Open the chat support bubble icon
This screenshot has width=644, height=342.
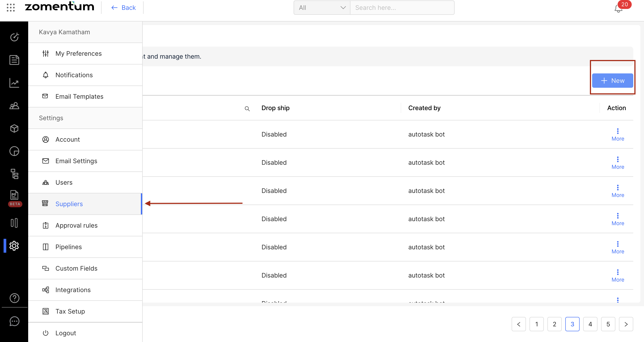pos(14,321)
